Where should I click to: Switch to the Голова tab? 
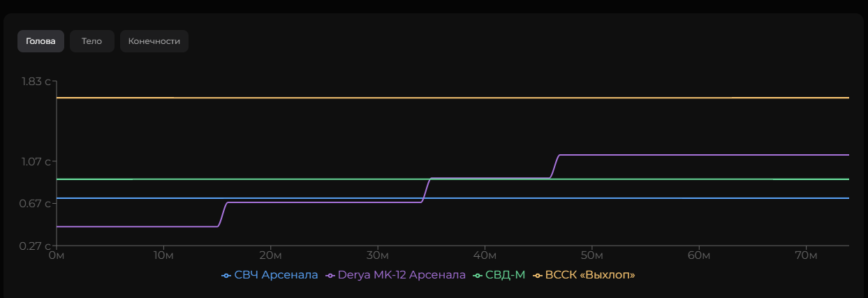click(41, 41)
